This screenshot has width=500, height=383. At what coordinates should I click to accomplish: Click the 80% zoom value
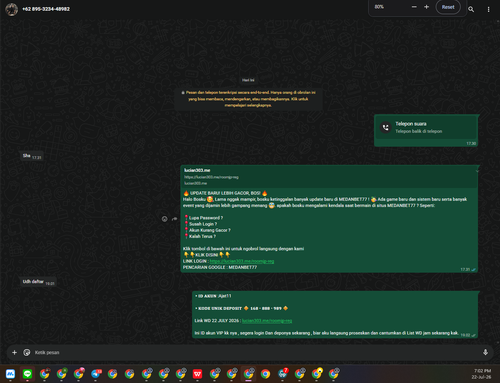379,7
